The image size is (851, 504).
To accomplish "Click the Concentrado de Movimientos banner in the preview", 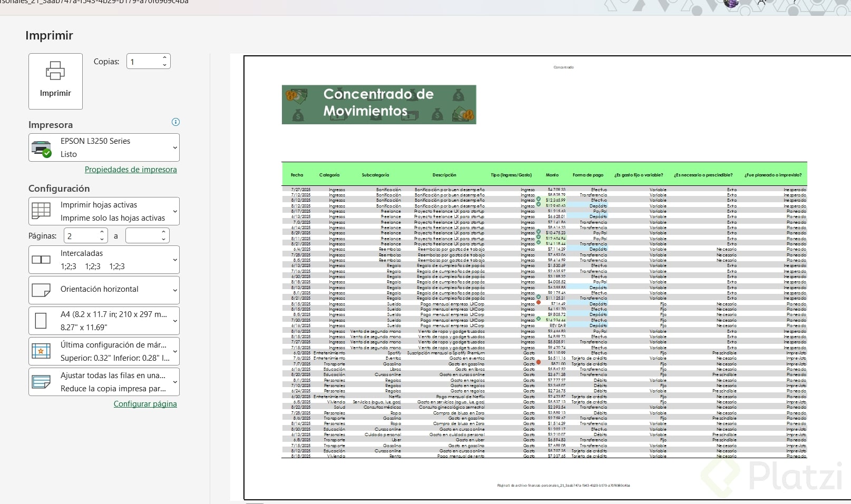I will tap(379, 105).
